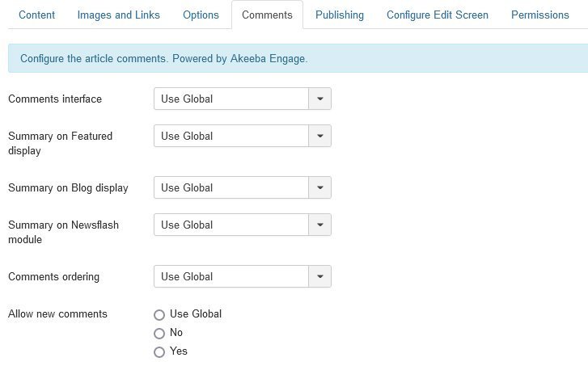Expand Comments interface dropdown arrow
Image resolution: width=588 pixels, height=370 pixels.
[x=320, y=99]
